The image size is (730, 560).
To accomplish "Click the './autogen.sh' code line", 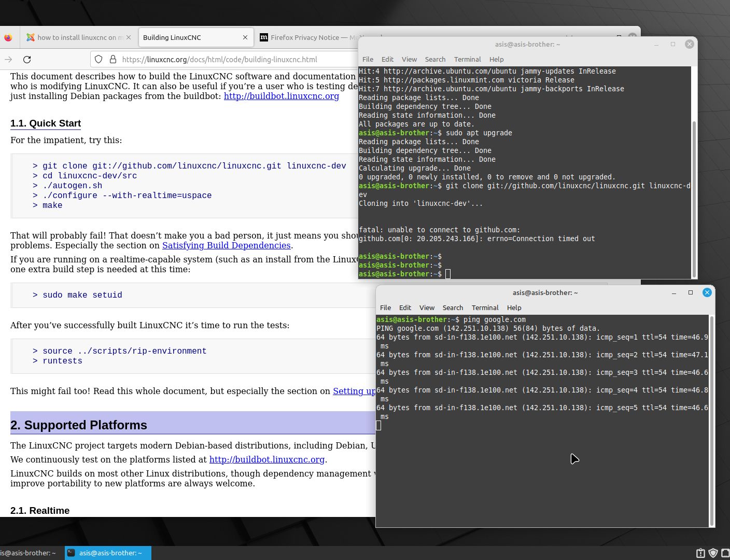I will (67, 186).
